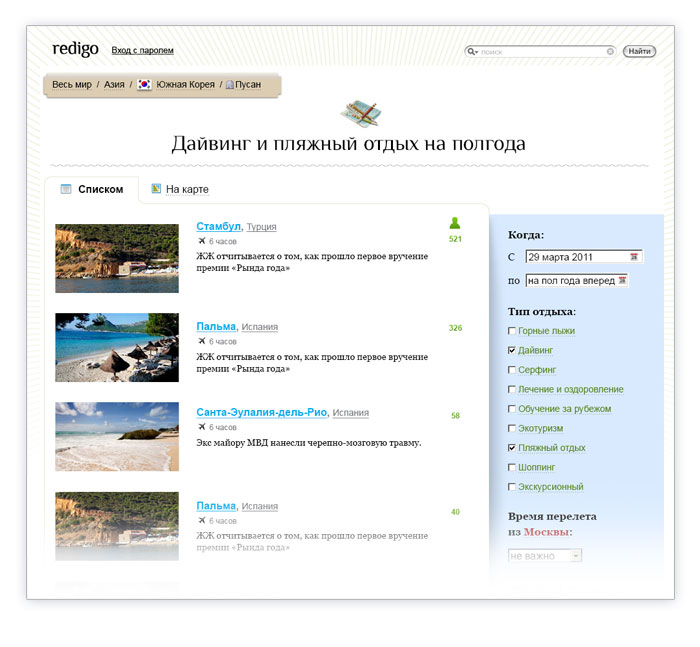
Task: Open the flight time 'не важно' dropdown
Action: (x=545, y=555)
